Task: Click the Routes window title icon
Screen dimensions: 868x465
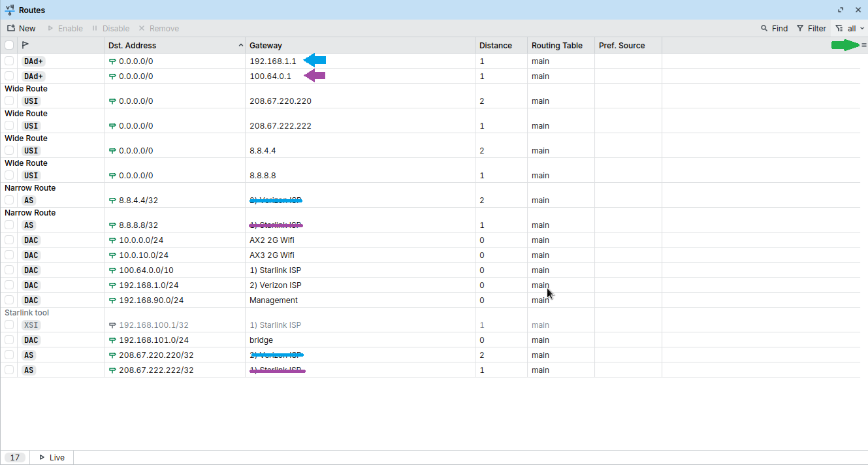Action: (9, 10)
